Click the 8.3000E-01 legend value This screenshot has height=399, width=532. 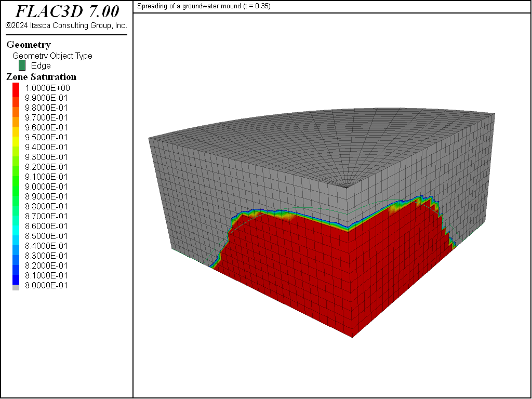point(46,255)
